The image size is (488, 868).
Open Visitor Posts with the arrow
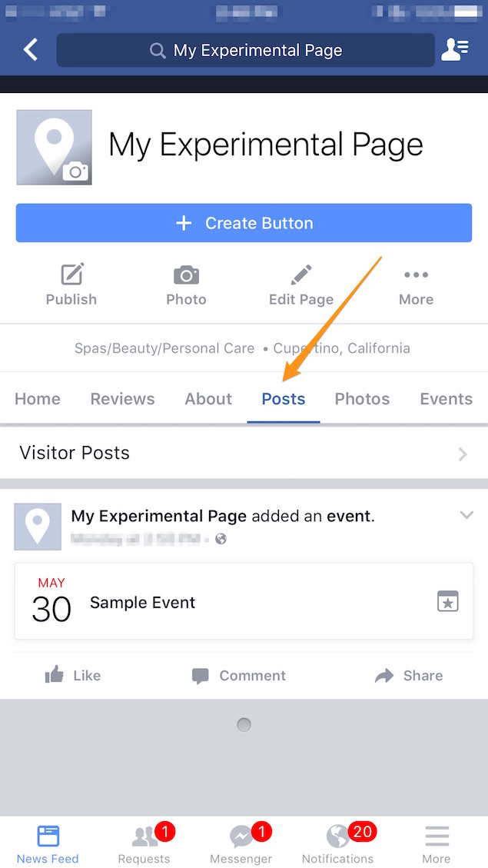(x=462, y=454)
